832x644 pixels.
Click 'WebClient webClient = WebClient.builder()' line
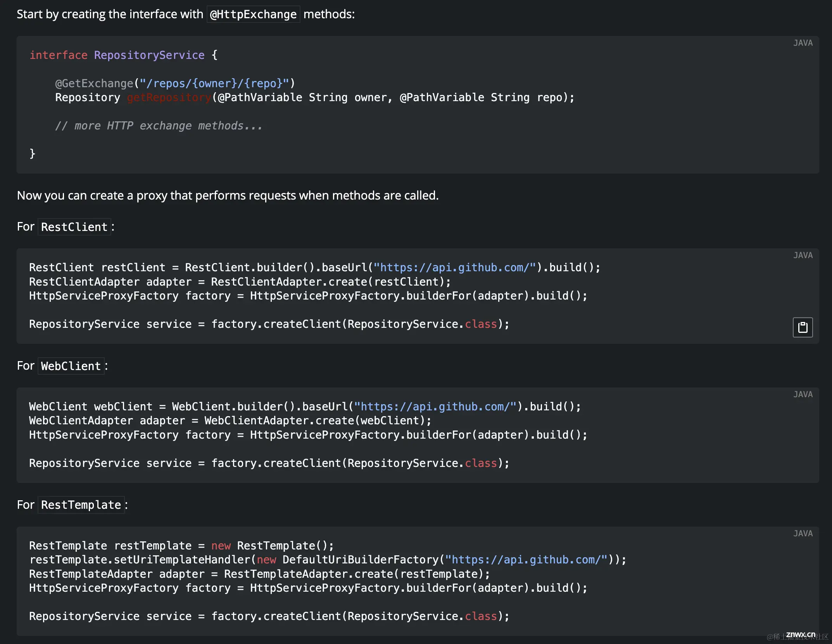click(x=305, y=406)
